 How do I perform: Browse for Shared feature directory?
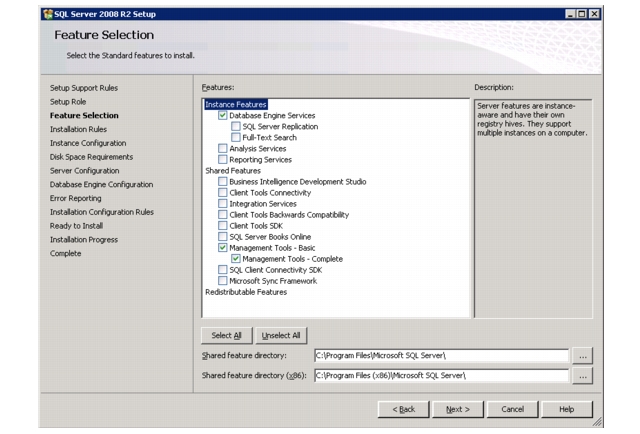(582, 356)
